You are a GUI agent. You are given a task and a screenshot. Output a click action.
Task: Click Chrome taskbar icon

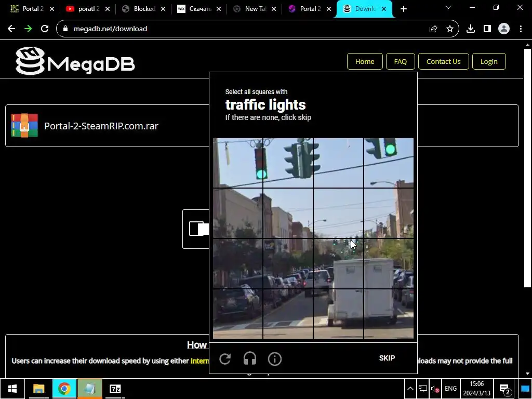tap(64, 389)
